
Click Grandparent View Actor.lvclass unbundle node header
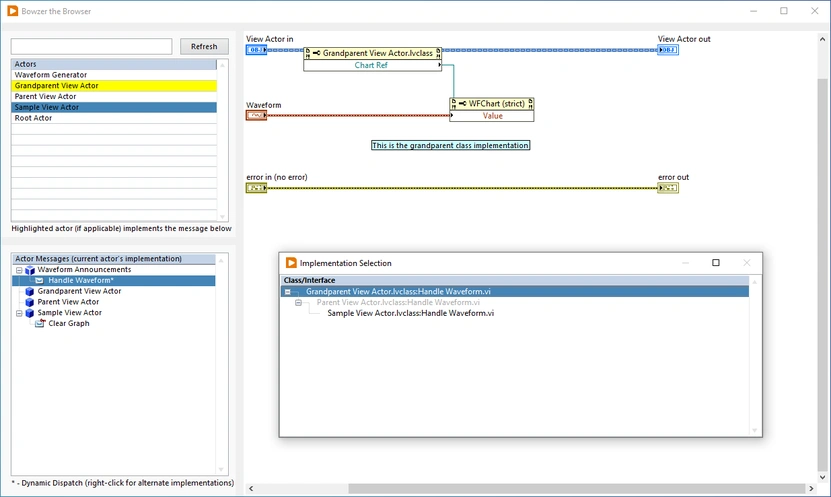point(373,53)
